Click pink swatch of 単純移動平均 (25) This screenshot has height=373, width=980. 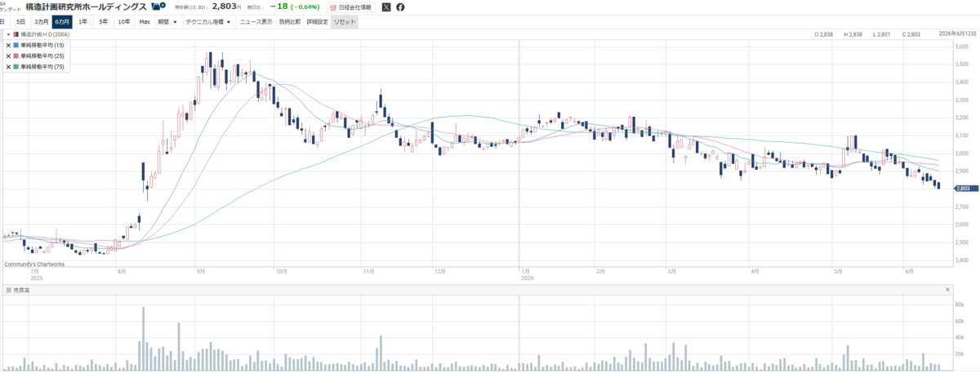[16, 56]
